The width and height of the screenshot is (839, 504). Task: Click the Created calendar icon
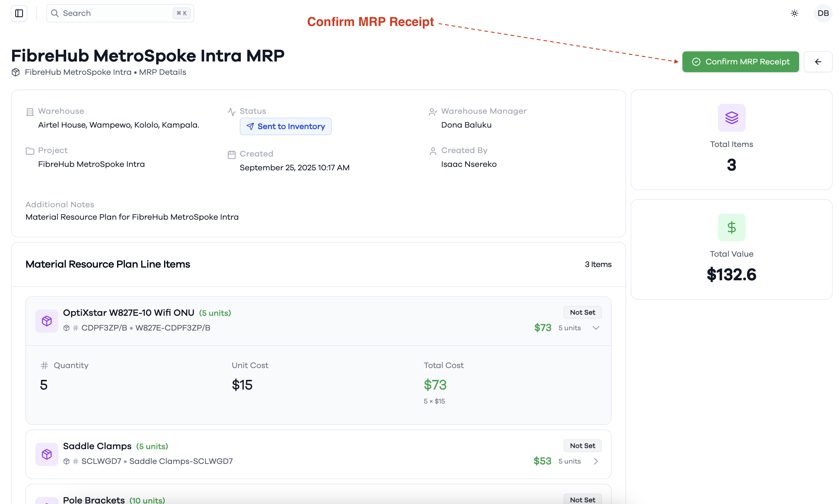(231, 154)
